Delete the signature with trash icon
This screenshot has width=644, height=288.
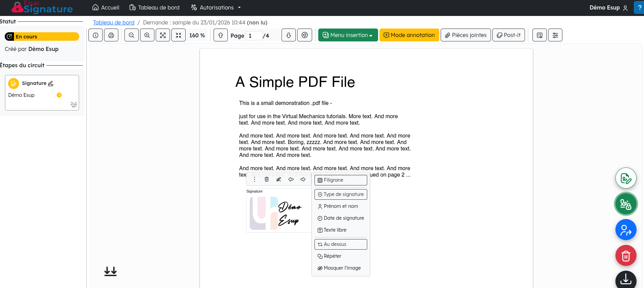pos(267,180)
